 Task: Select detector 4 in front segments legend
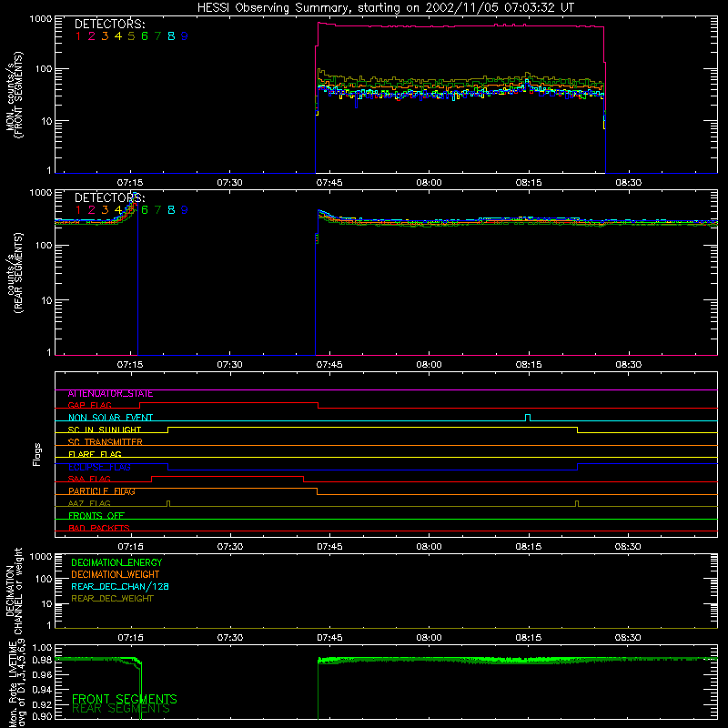(118, 36)
